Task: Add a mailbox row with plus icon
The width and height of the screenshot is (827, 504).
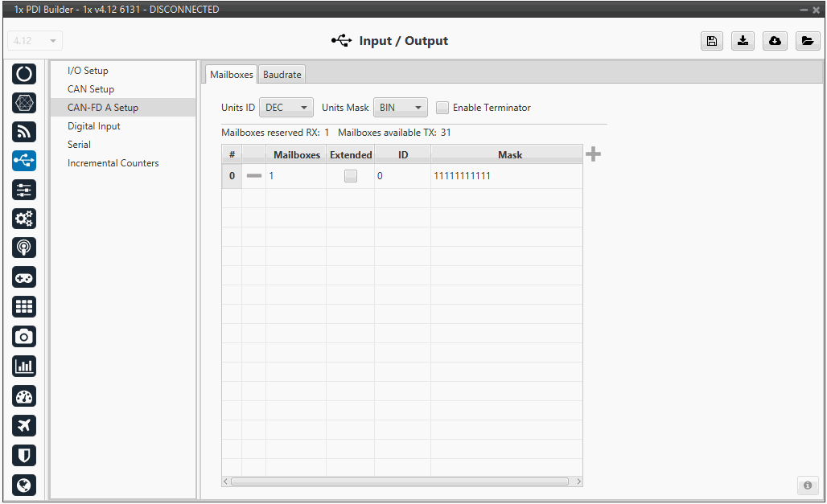Action: click(x=594, y=154)
